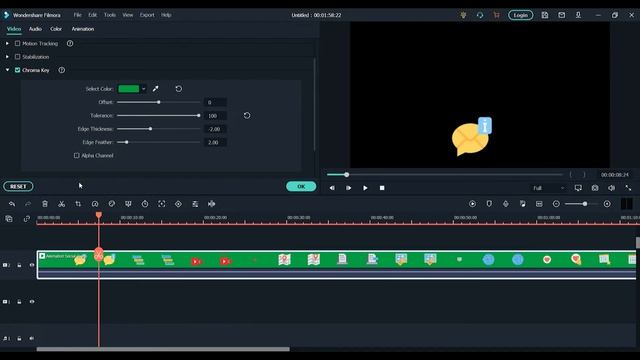The image size is (640, 360).
Task: Click the Tolerance value field
Action: click(215, 116)
